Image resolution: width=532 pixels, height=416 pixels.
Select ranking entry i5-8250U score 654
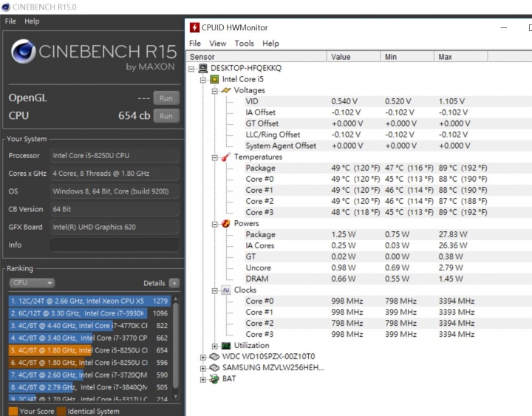pyautogui.click(x=89, y=350)
